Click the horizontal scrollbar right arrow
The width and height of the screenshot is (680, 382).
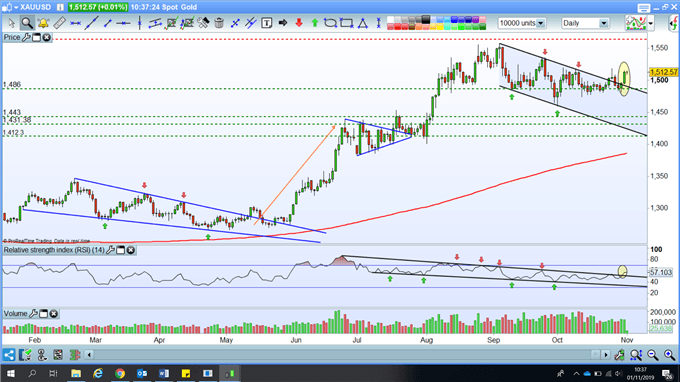pyautogui.click(x=606, y=355)
